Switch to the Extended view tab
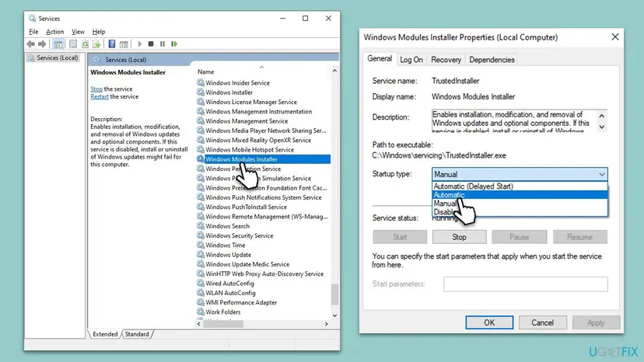 coord(105,334)
